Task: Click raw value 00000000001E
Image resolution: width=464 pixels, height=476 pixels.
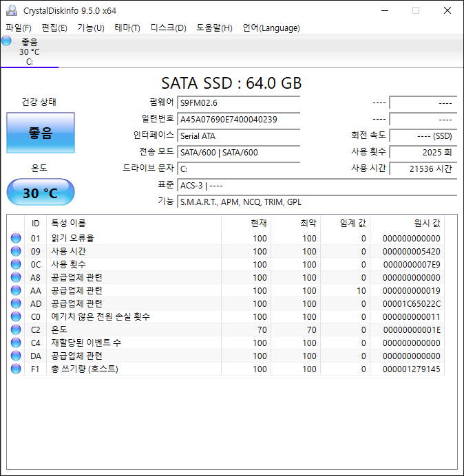Action: pyautogui.click(x=412, y=329)
